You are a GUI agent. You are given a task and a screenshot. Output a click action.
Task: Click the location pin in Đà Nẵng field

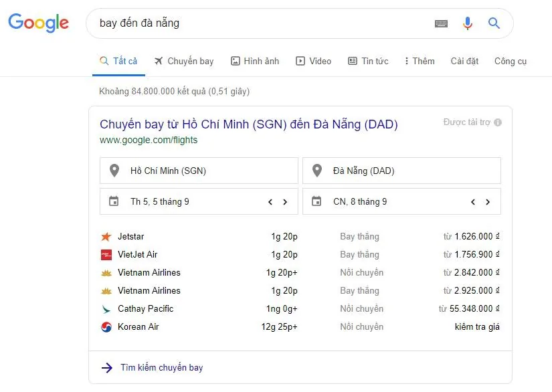317,171
